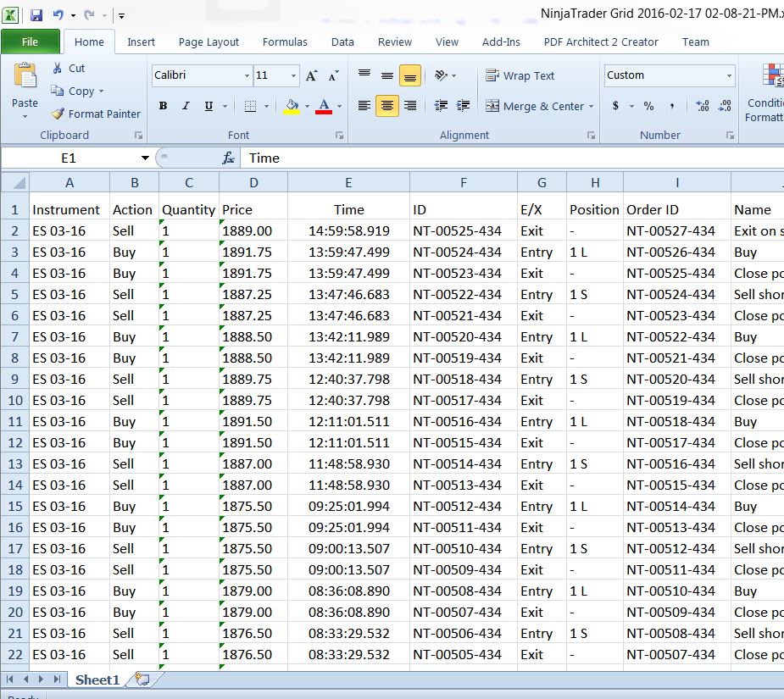This screenshot has height=699, width=784.
Task: Click the Undo arrow icon
Action: click(58, 15)
